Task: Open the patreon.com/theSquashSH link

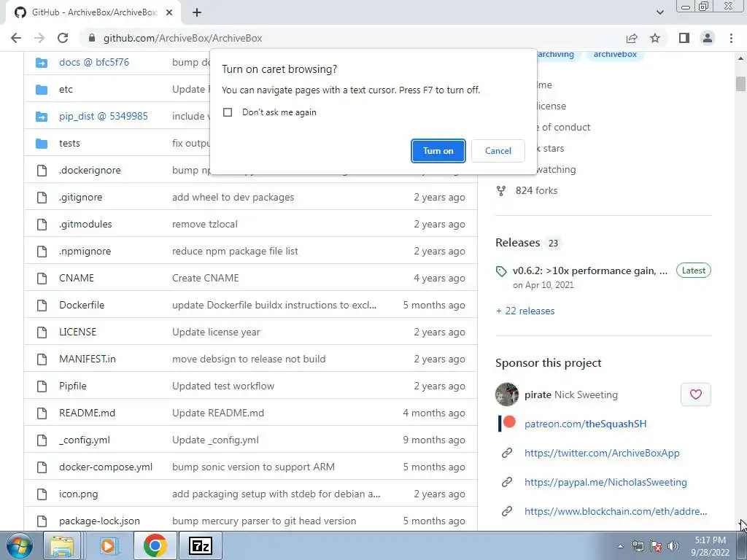Action: tap(586, 424)
